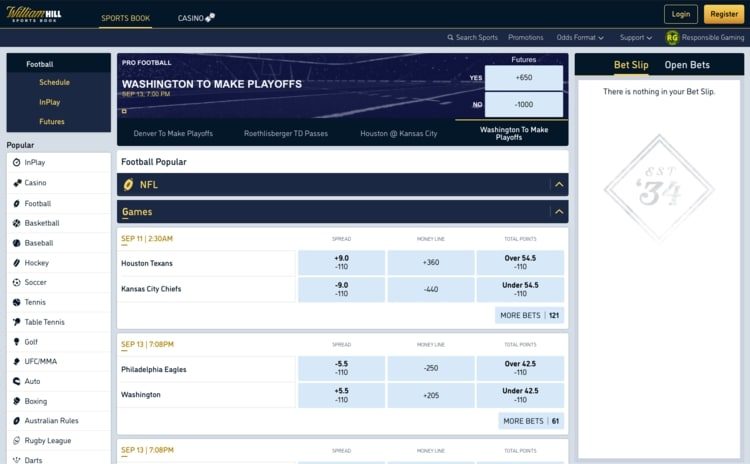Click the Rugby League icon
The width and height of the screenshot is (750, 464).
point(16,441)
